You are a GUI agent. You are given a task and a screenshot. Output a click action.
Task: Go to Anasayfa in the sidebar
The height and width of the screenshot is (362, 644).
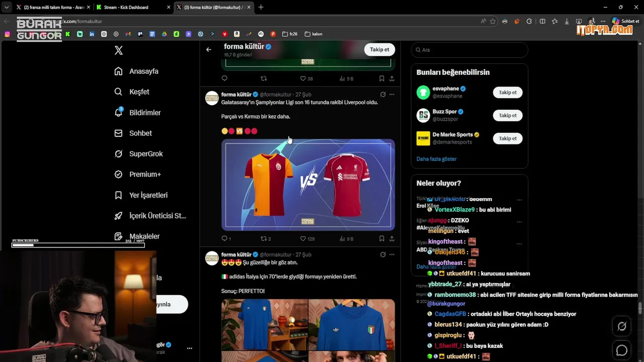[x=136, y=71]
